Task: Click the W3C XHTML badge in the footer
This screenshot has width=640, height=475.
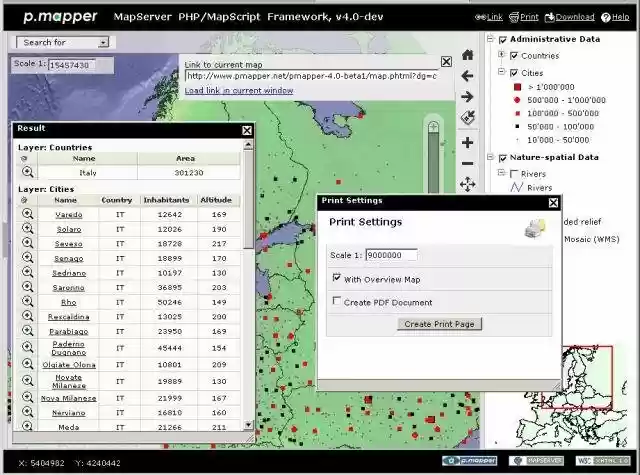Action: coord(603,461)
